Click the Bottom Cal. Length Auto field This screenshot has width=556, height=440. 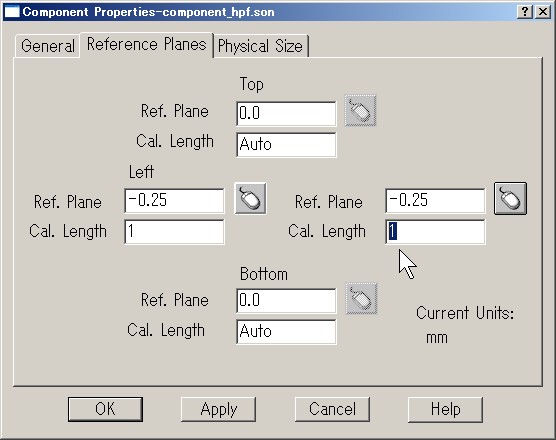[x=286, y=332]
